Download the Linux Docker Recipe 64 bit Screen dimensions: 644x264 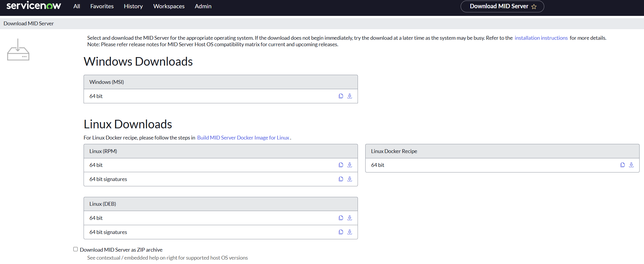[x=631, y=165]
